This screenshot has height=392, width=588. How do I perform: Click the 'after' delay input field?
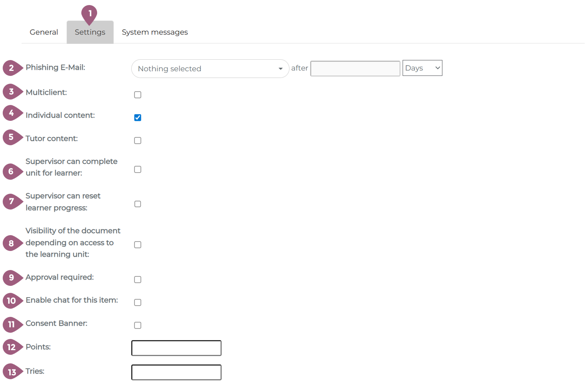pyautogui.click(x=355, y=69)
